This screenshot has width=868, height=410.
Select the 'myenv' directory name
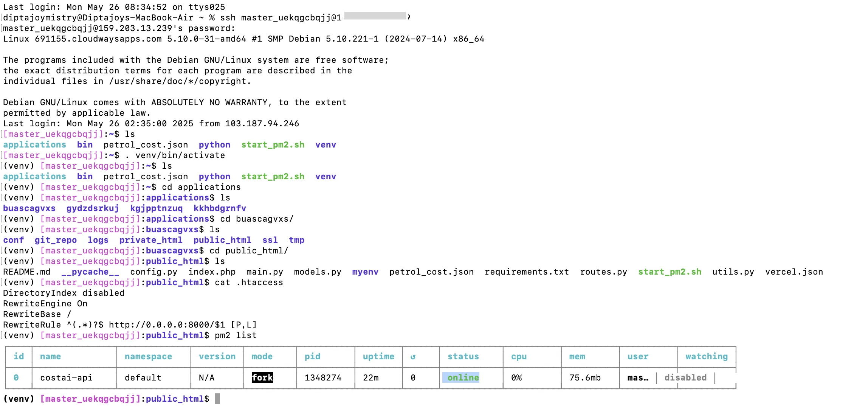point(365,272)
